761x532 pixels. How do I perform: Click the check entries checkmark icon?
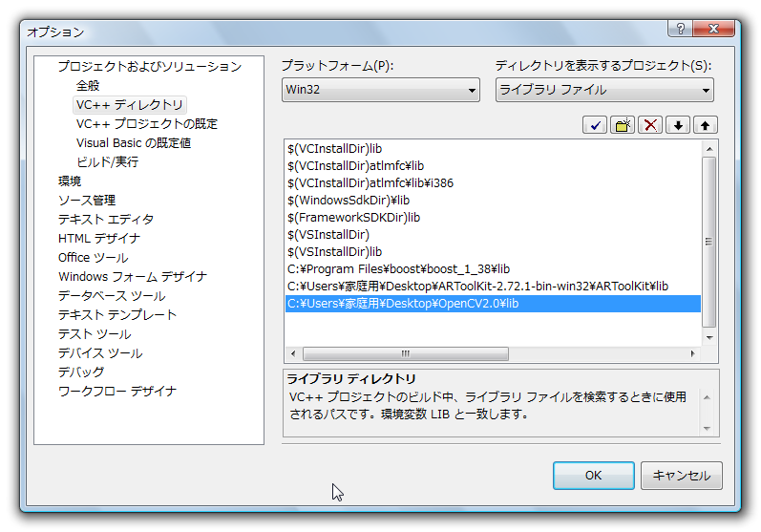tap(595, 125)
